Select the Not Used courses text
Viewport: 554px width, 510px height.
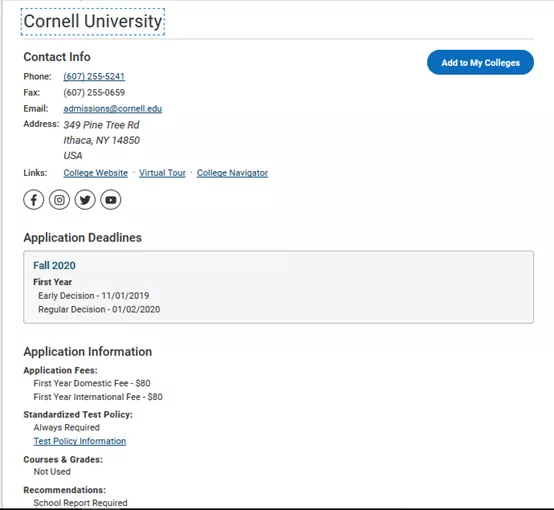tap(52, 472)
